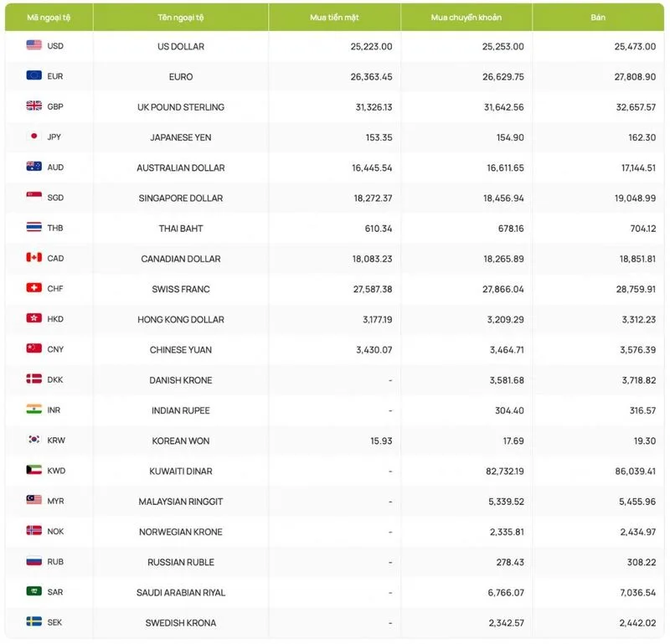Click GBP sell value 32,657.57

click(x=636, y=107)
